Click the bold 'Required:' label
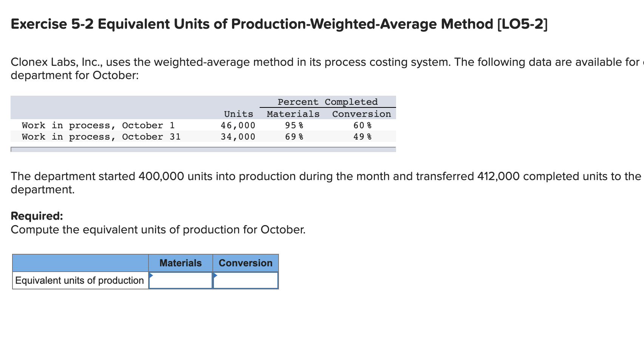The image size is (644, 342). coord(37,216)
